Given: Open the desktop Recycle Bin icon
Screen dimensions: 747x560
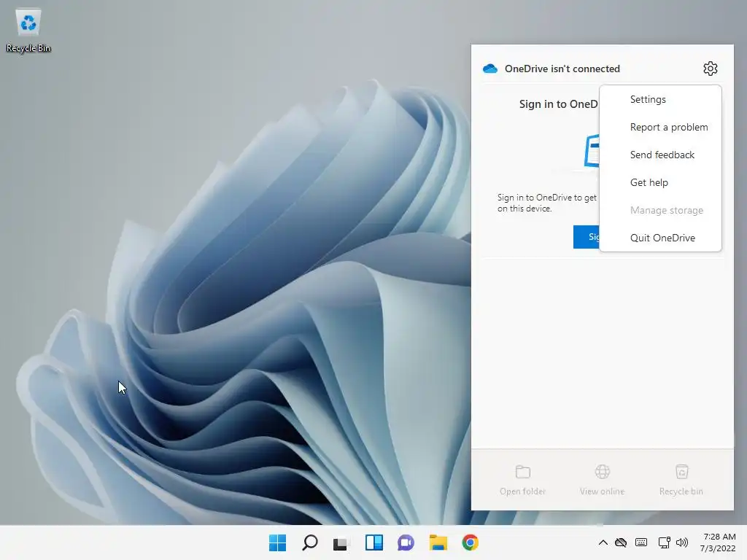Looking at the screenshot, I should pyautogui.click(x=28, y=31).
